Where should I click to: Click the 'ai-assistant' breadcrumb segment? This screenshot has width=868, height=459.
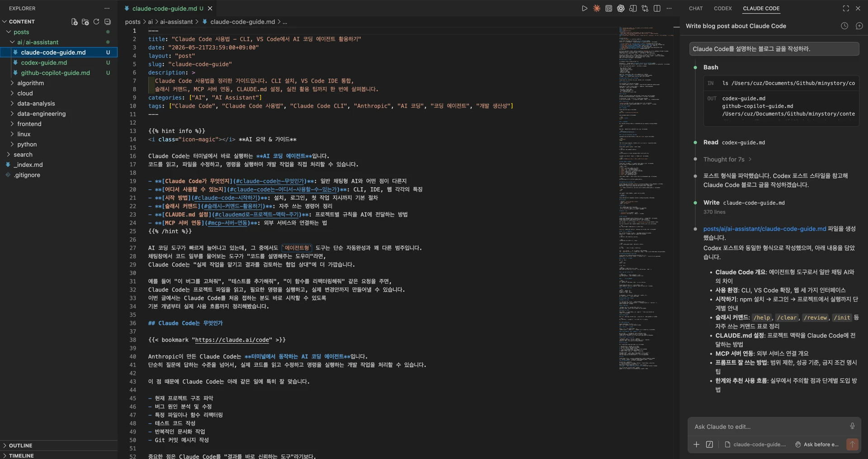click(x=176, y=22)
